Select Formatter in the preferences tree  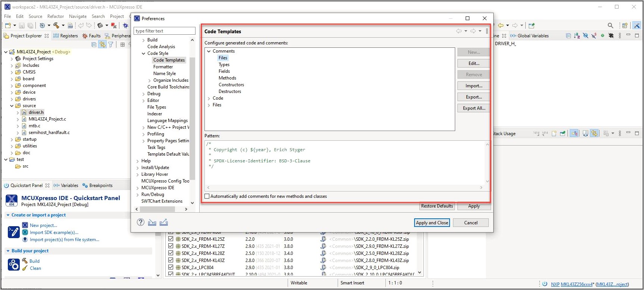click(163, 67)
